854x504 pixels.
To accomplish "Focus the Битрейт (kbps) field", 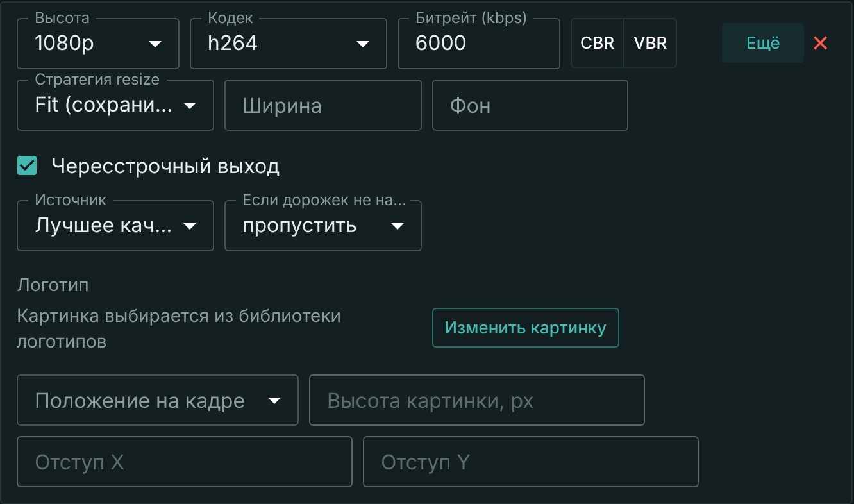I will [479, 43].
